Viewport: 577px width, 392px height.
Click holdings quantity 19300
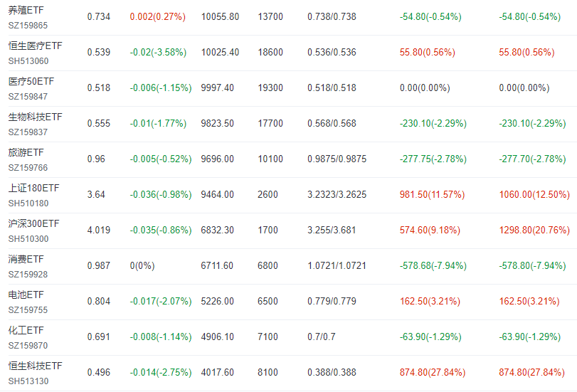[270, 88]
